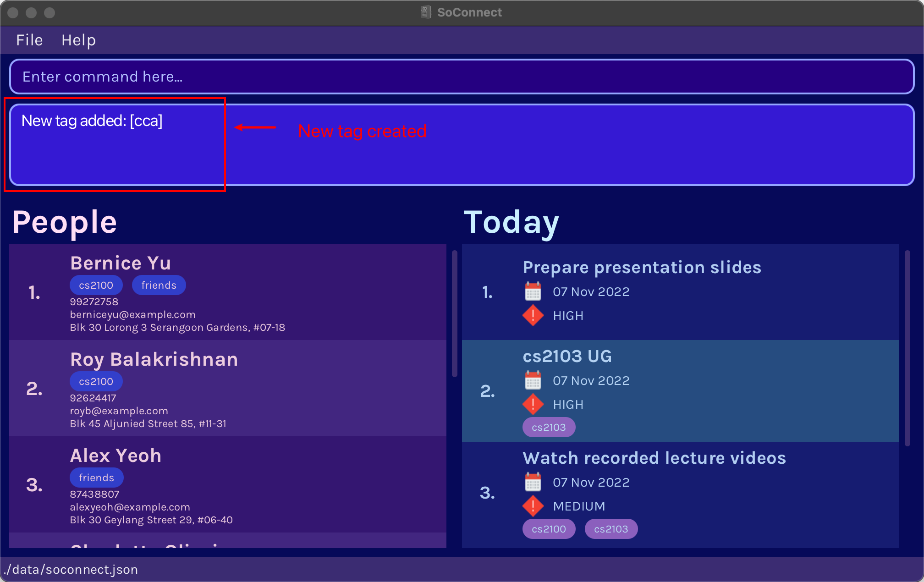Select the cs2100 tag on Roy Balakrishnan
The height and width of the screenshot is (582, 924).
tap(96, 381)
